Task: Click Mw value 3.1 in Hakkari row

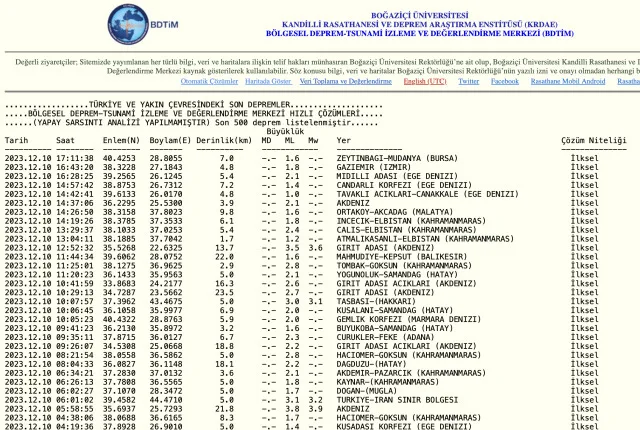Action: point(316,301)
